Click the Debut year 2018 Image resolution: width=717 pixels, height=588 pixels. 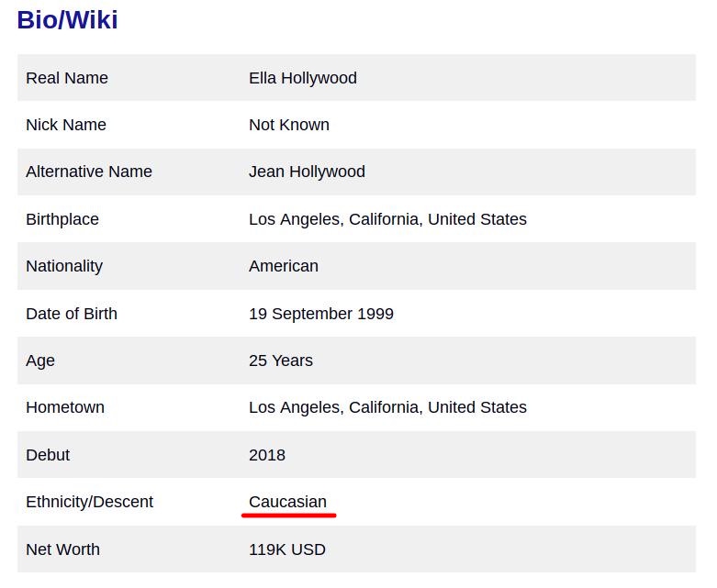pos(267,455)
